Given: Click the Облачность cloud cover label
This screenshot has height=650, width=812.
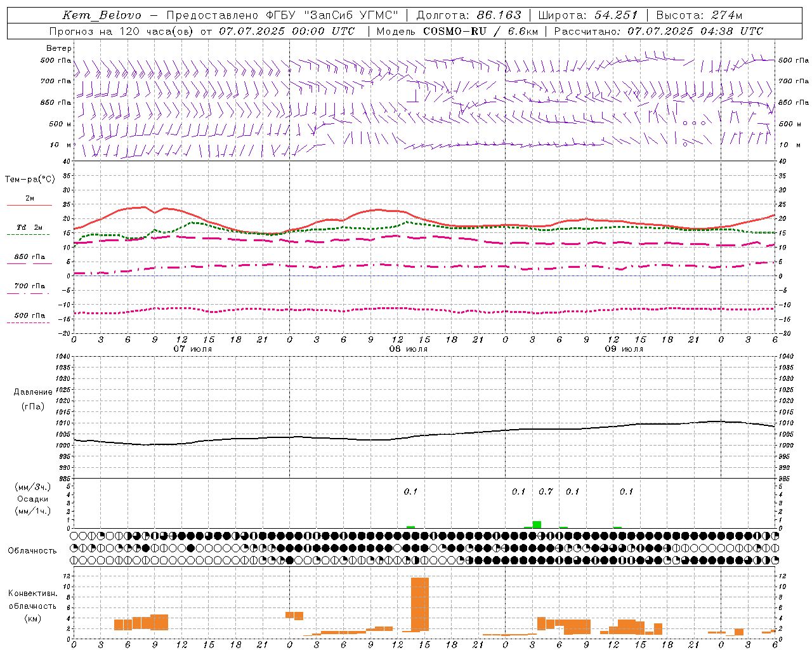Looking at the screenshot, I should point(32,551).
